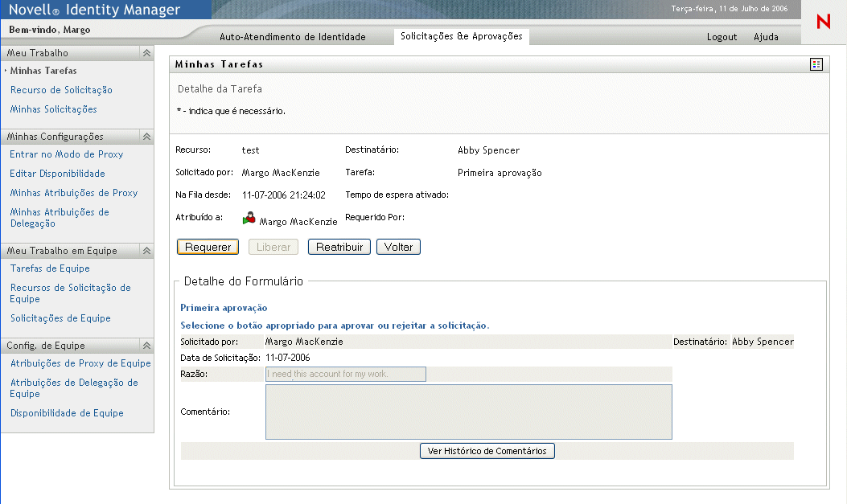Open Entrar no Modo de Proxy
Image resolution: width=847 pixels, height=504 pixels.
67,154
